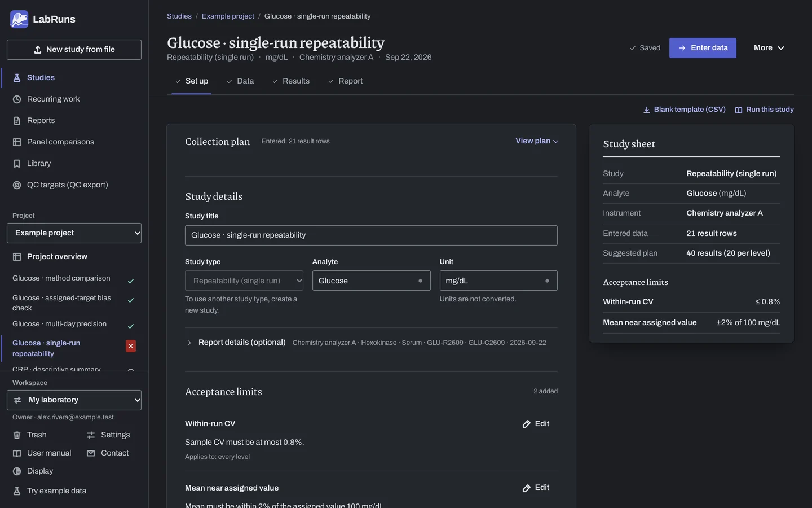Switch to the Data tab
Screen dimensions: 812x508
[240, 81]
